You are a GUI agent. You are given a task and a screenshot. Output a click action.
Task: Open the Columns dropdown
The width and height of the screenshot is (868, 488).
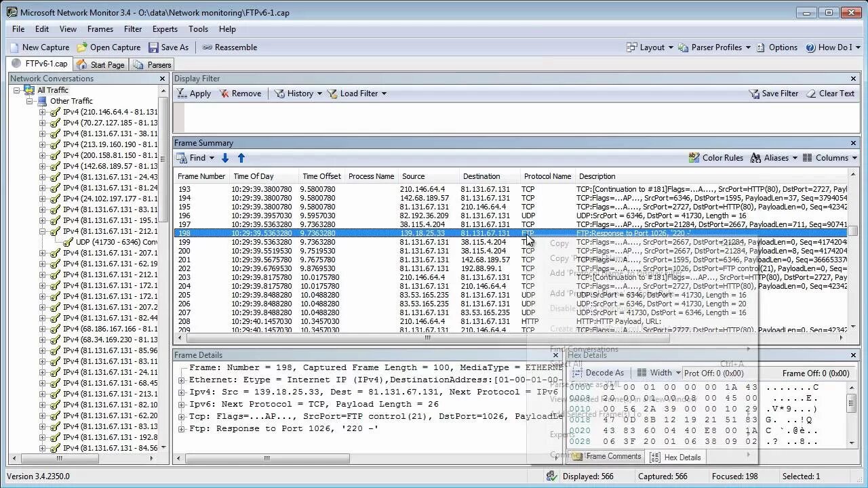pos(830,158)
